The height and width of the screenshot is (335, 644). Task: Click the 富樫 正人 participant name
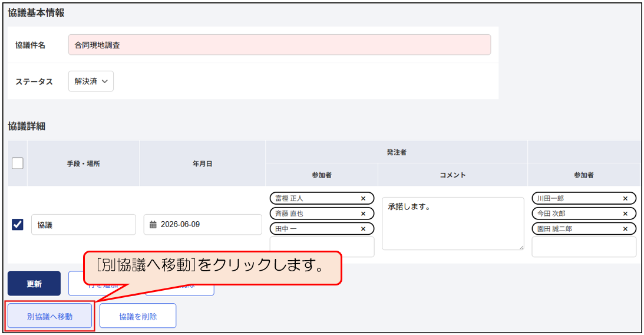pos(289,199)
